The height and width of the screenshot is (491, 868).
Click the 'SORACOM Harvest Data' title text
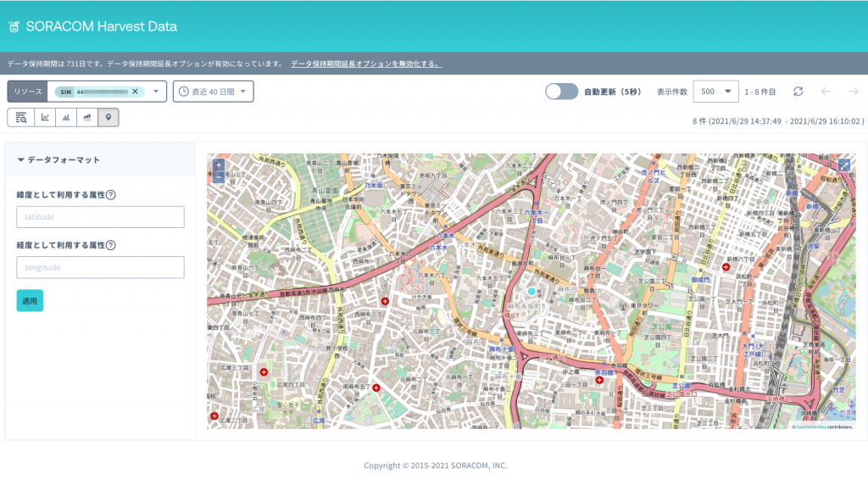[x=102, y=26]
